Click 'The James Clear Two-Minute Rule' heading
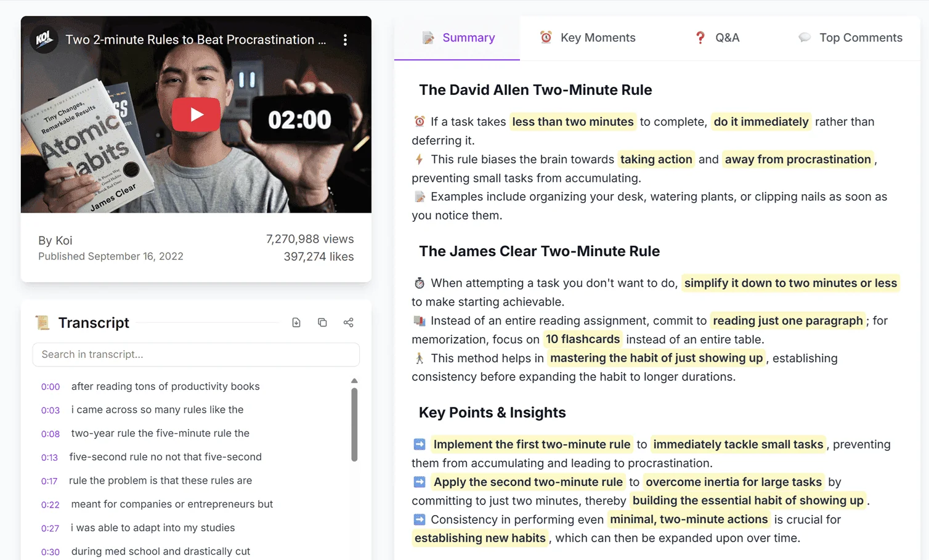Viewport: 929px width, 560px height. 539,251
